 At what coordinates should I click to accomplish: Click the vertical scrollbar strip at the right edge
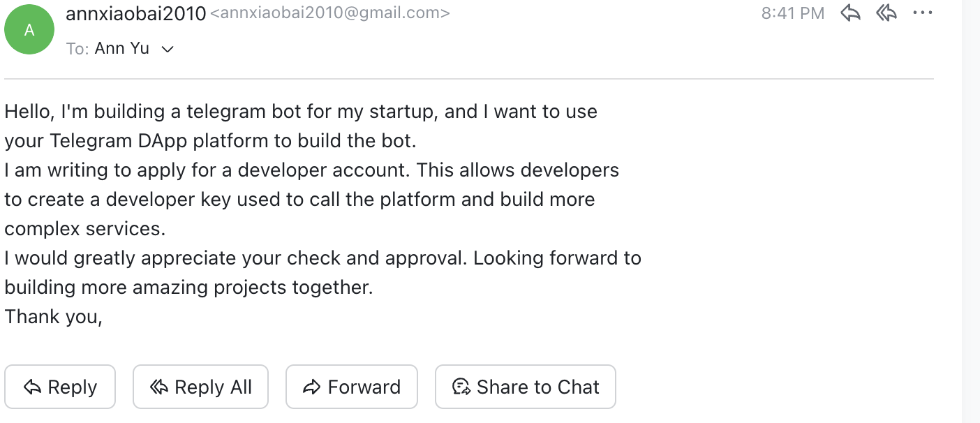[971, 209]
